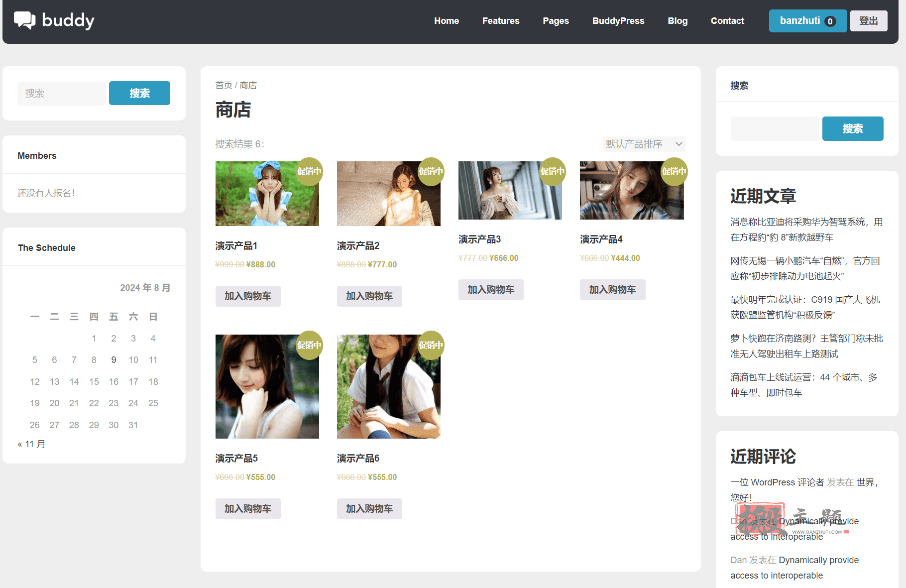906x588 pixels.
Task: Click the 登出 logout button
Action: coord(869,21)
